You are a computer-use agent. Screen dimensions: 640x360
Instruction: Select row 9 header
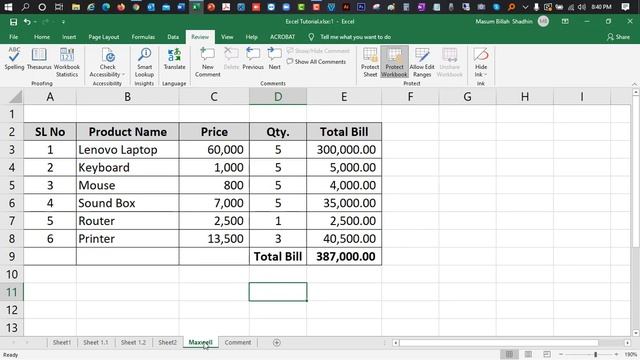(x=12, y=256)
